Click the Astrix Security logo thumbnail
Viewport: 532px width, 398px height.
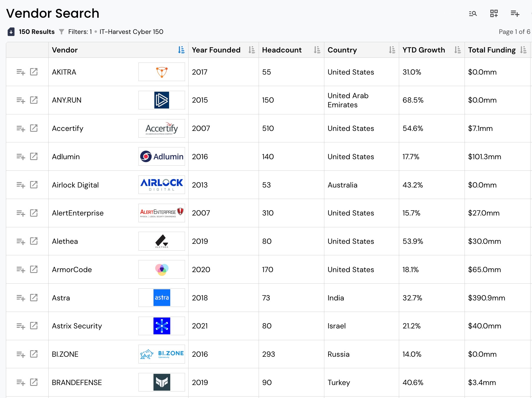pos(162,326)
